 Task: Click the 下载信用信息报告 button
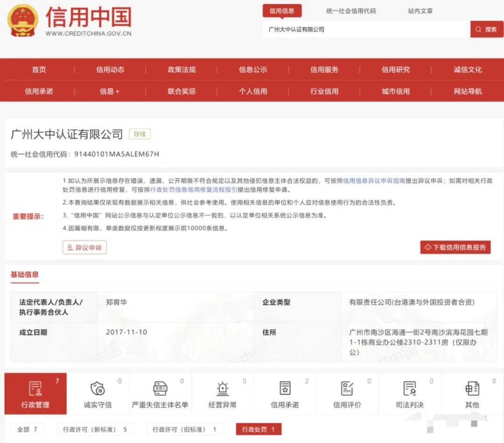coord(455,247)
